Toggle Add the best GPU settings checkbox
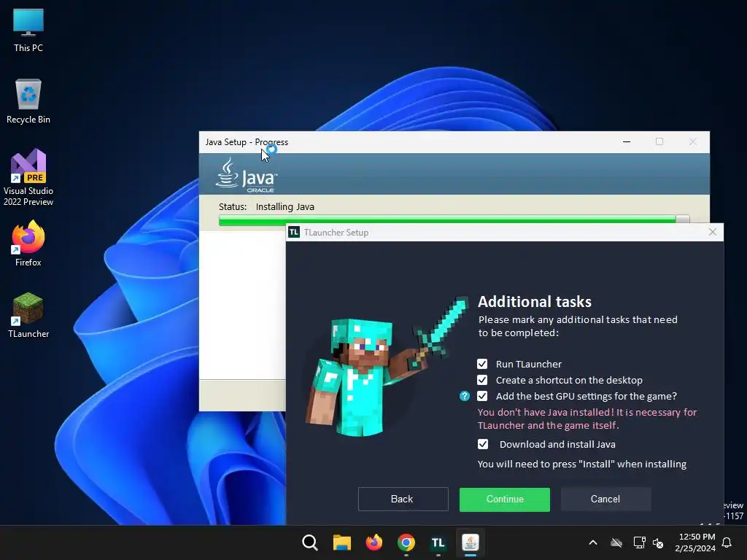 pos(482,396)
